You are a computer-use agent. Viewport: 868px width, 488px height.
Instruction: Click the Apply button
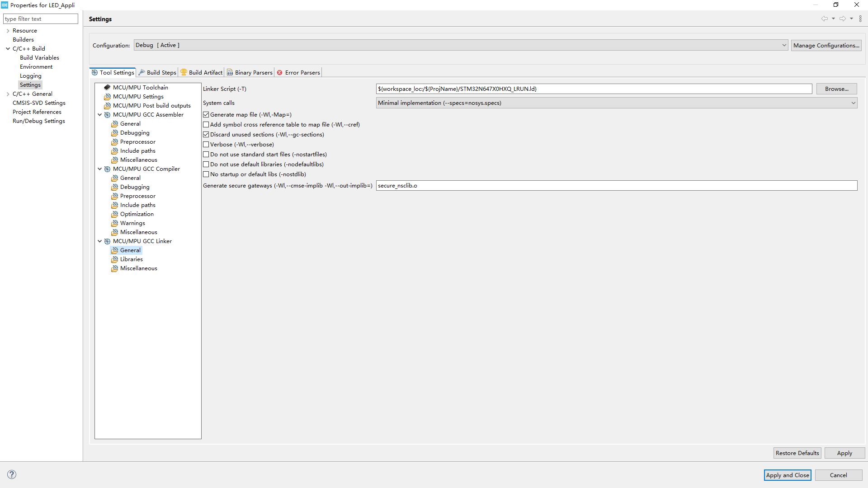pos(844,453)
